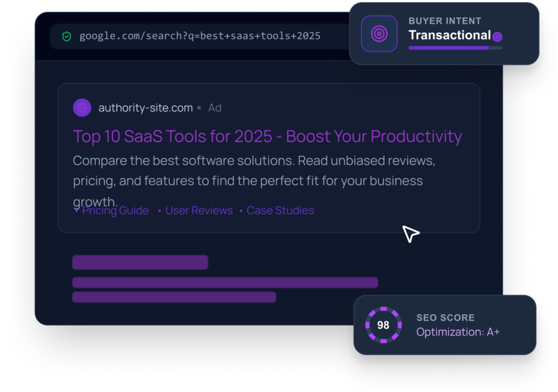Click the SEO SCORE heading
The width and height of the screenshot is (558, 392).
click(445, 317)
